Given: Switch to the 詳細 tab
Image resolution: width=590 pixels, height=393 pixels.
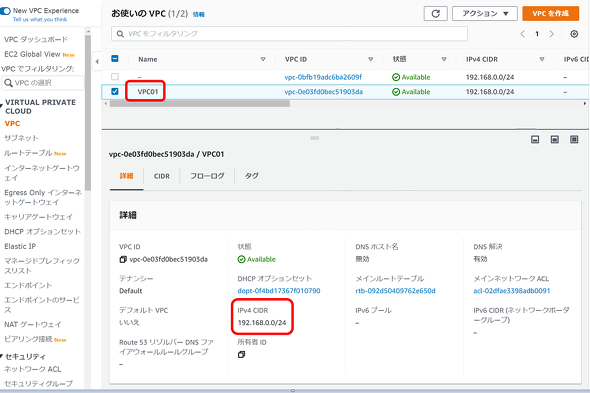Looking at the screenshot, I should point(126,176).
